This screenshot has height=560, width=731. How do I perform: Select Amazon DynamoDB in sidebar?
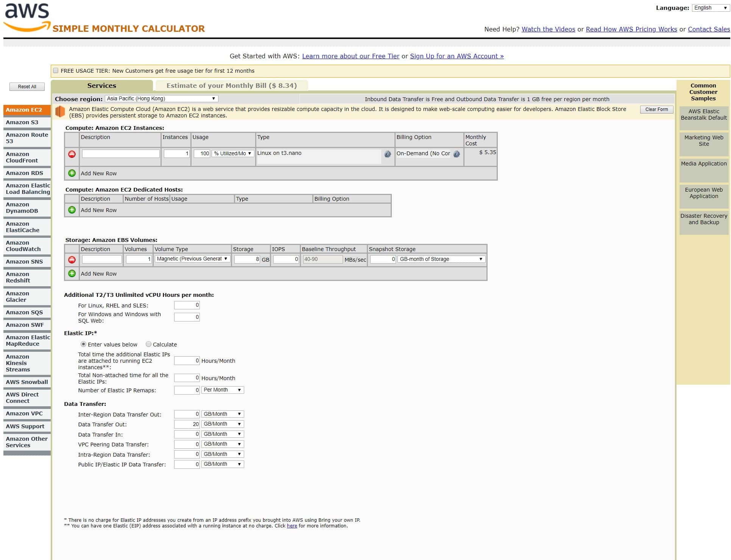point(27,207)
